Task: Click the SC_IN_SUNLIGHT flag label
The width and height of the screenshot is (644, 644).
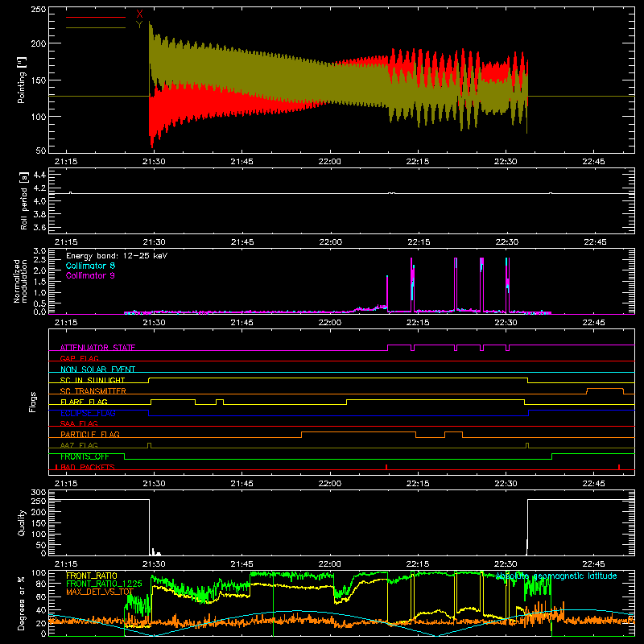Action: 93,380
